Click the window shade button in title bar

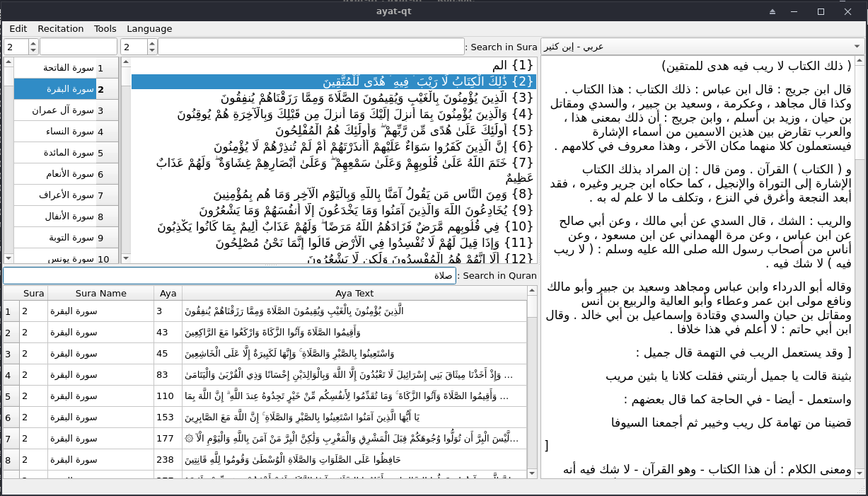coord(772,11)
